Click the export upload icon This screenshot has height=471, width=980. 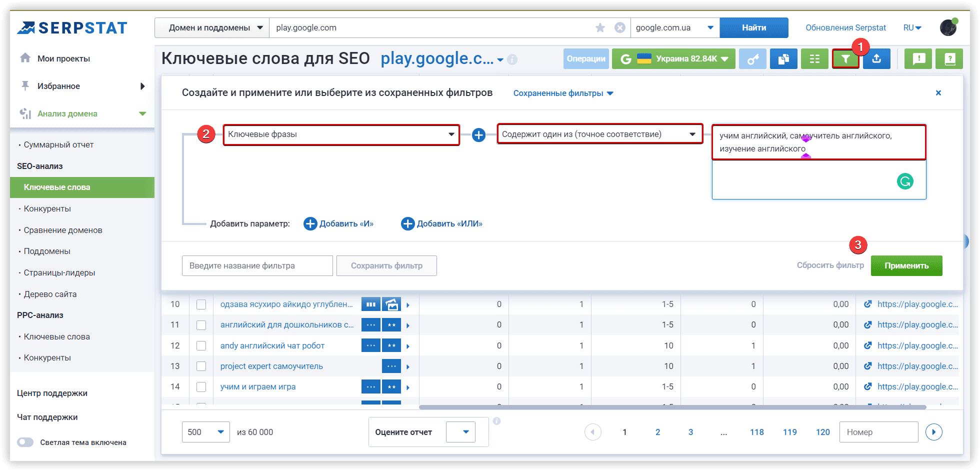point(876,59)
